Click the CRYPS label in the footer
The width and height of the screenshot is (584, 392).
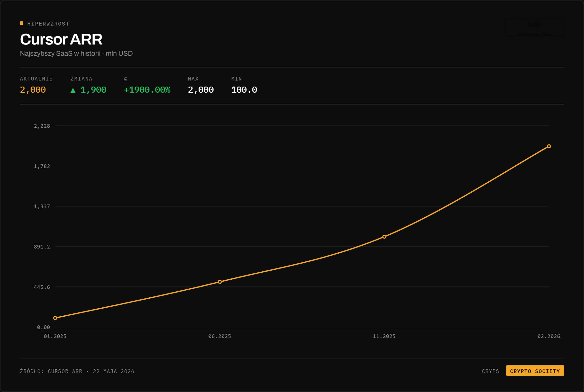[x=491, y=371]
